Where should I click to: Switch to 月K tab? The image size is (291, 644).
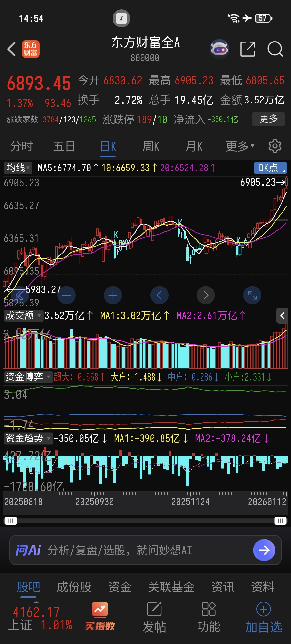point(194,146)
